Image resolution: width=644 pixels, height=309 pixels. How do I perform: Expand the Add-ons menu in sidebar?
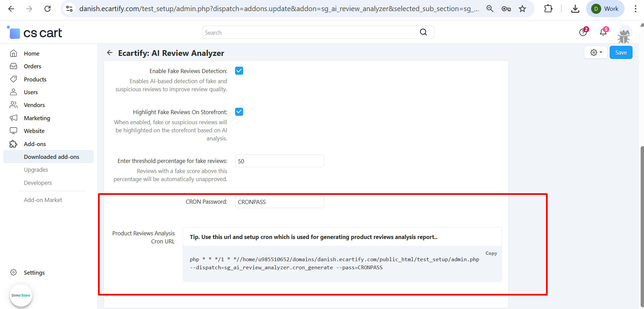(35, 144)
